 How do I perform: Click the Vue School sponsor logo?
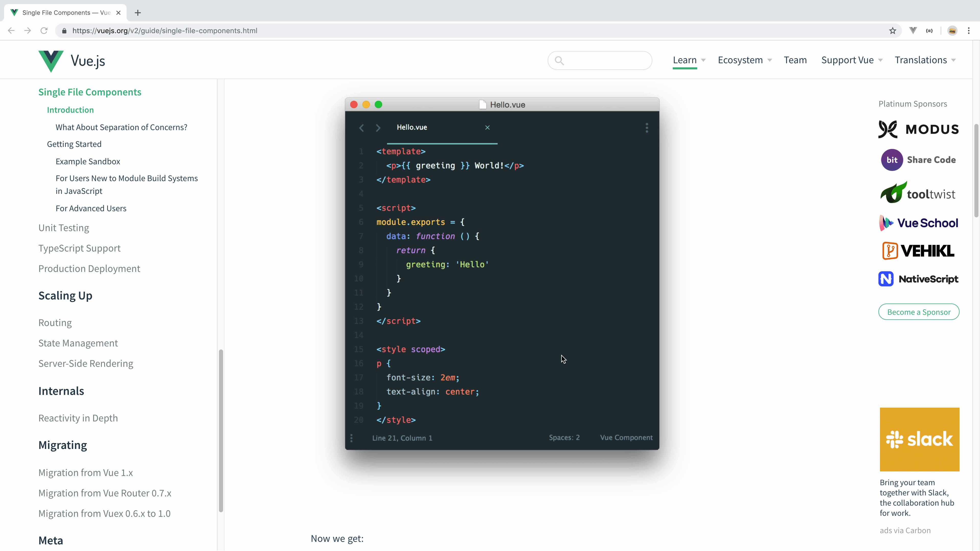click(x=919, y=223)
